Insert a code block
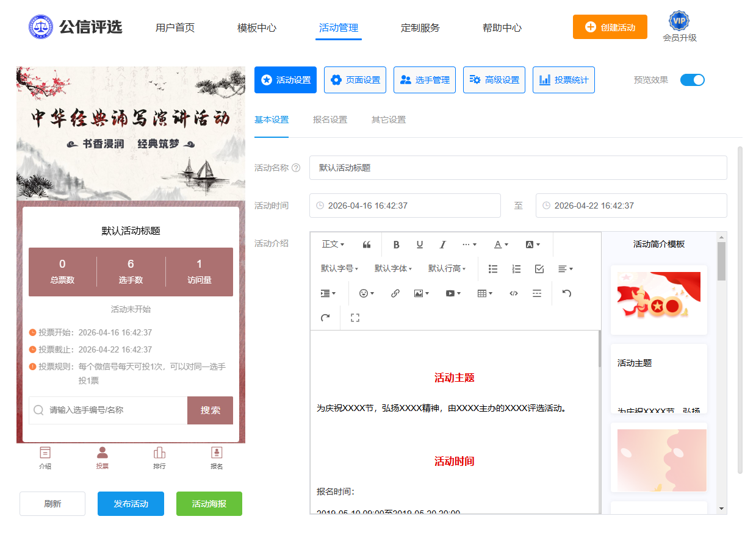The image size is (756, 533). pyautogui.click(x=514, y=293)
